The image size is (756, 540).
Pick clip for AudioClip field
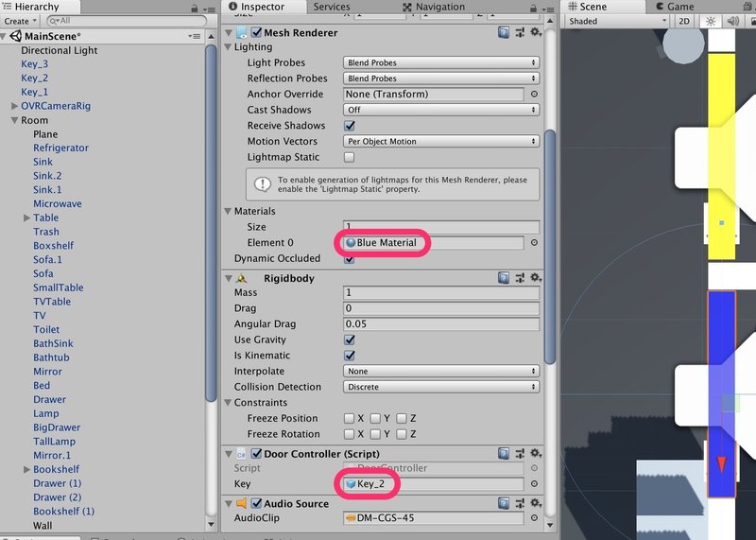tap(534, 518)
